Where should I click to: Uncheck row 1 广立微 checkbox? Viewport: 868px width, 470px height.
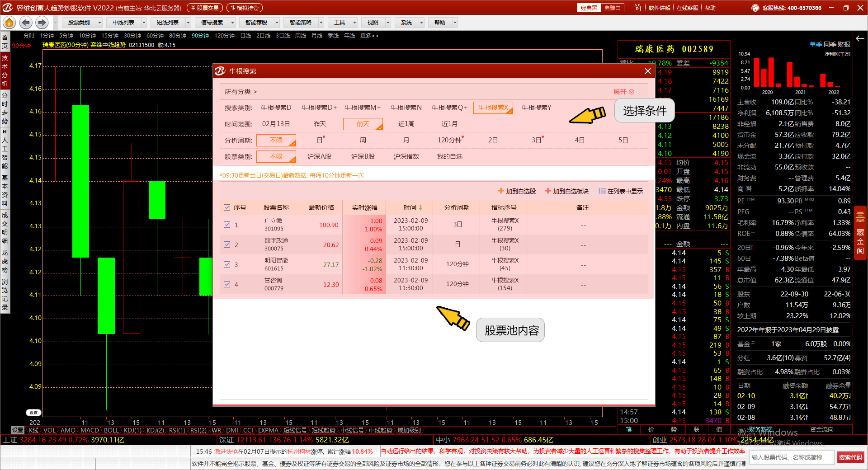click(x=227, y=225)
